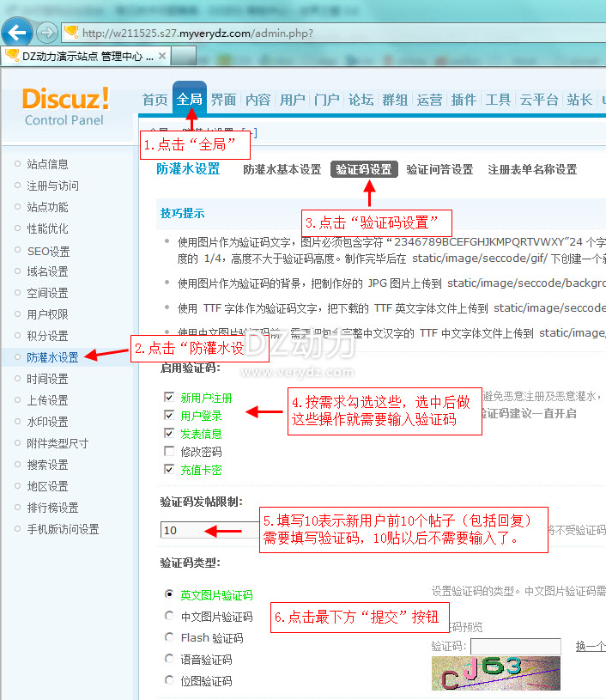Open 搜索设置 in the sidebar
The height and width of the screenshot is (700, 606).
pos(47,465)
